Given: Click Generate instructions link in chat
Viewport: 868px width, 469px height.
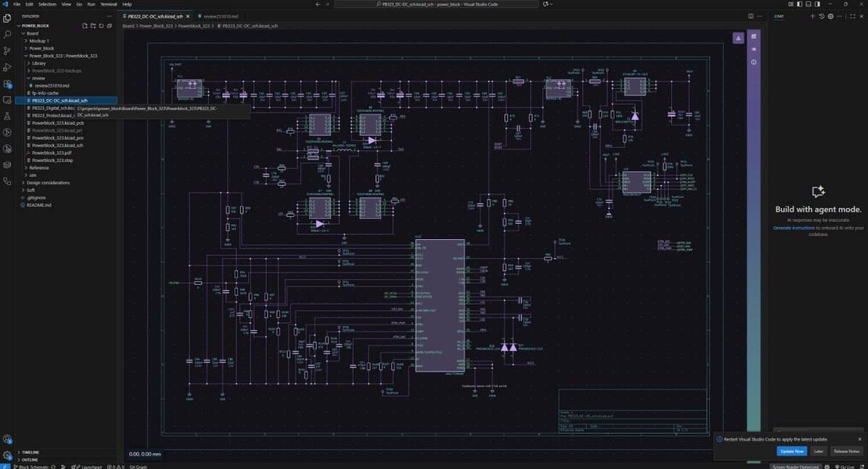Looking at the screenshot, I should click(x=793, y=228).
